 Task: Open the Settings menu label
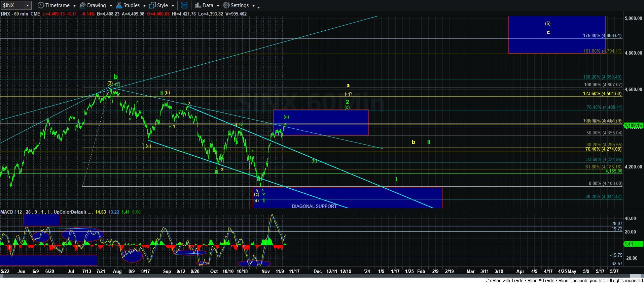(240, 5)
